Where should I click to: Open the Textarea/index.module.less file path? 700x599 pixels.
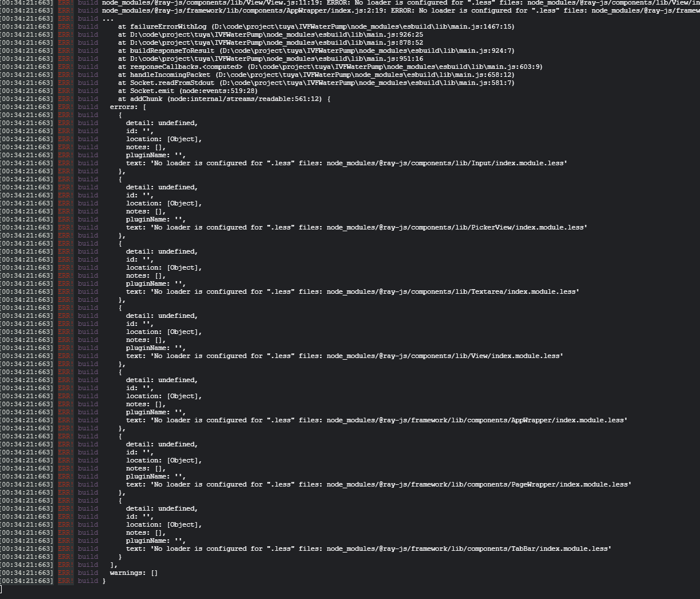(x=452, y=291)
